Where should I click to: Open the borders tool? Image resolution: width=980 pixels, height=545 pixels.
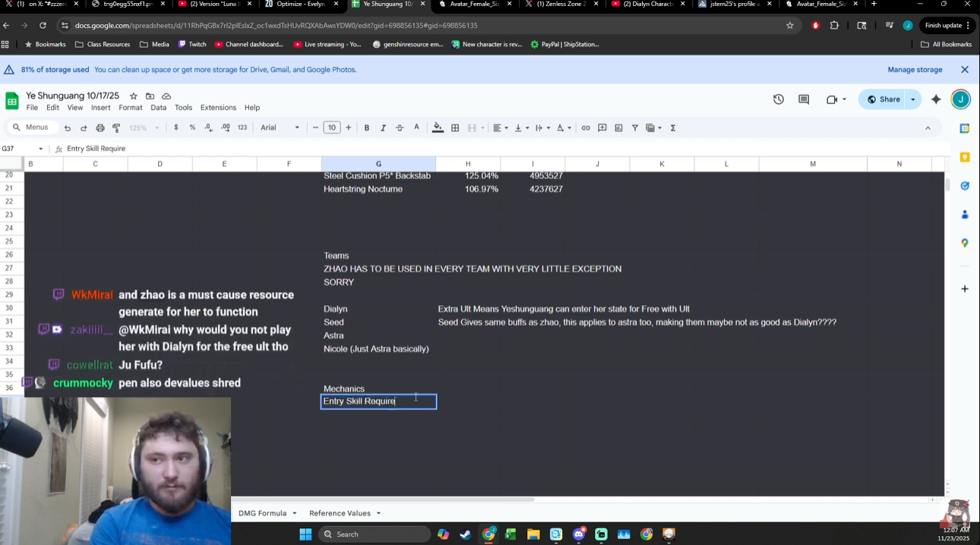click(x=455, y=128)
